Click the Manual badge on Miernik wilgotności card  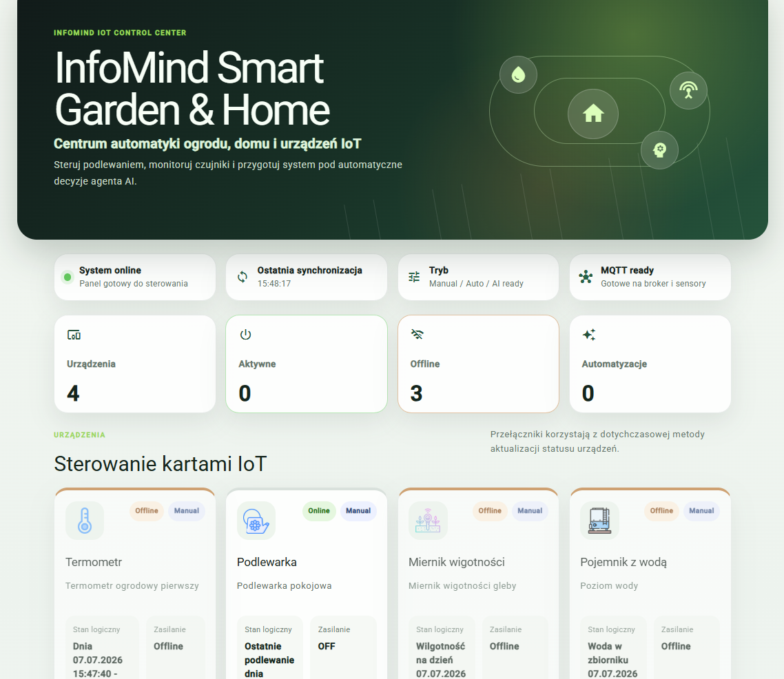[x=530, y=510]
